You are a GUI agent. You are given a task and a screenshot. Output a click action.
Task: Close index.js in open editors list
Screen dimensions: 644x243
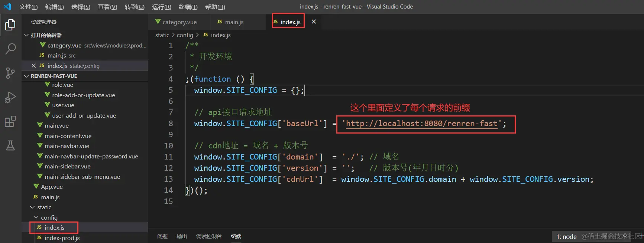click(x=34, y=66)
